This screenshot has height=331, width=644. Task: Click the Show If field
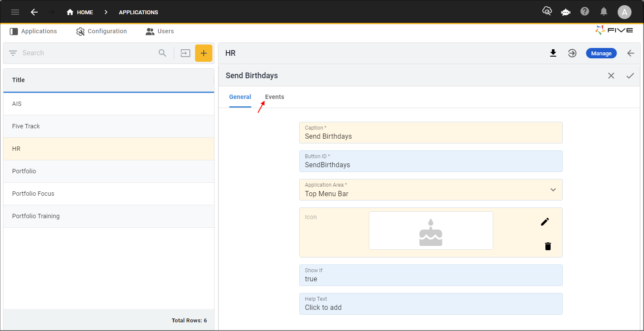(x=431, y=275)
